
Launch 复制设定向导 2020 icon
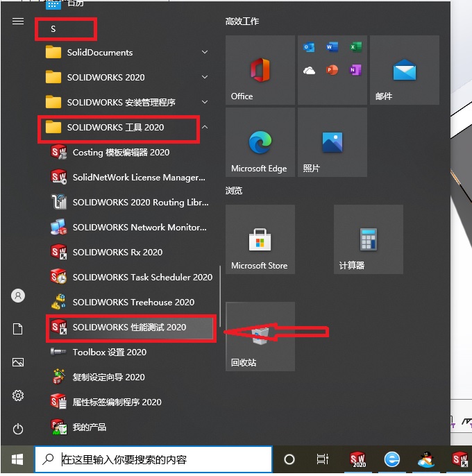pos(58,377)
